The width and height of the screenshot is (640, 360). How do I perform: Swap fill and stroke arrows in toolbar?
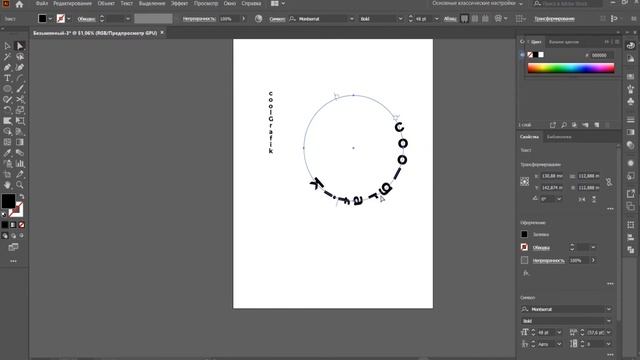(x=21, y=197)
